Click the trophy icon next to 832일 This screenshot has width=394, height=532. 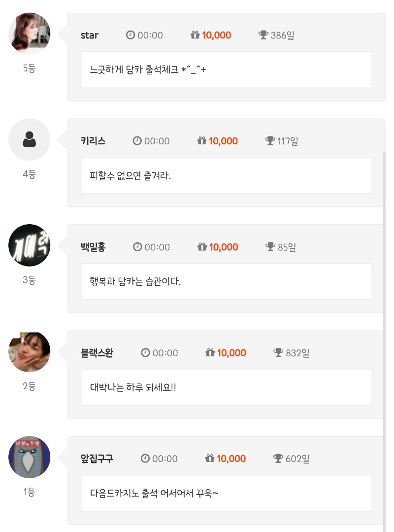click(x=278, y=353)
